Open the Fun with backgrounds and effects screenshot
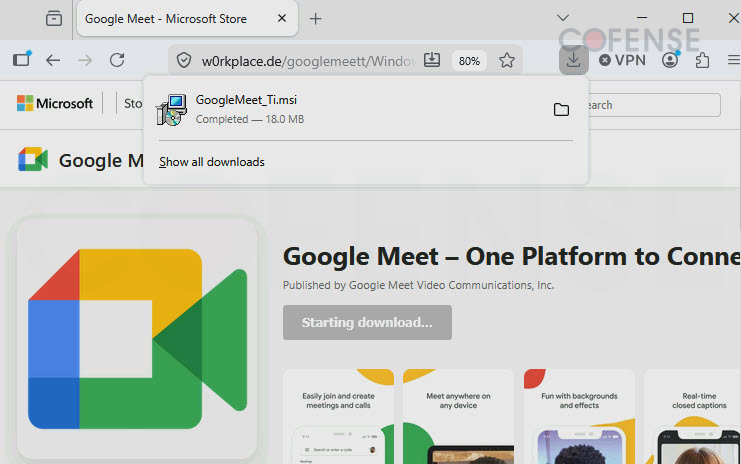The width and height of the screenshot is (741, 464). 579,417
